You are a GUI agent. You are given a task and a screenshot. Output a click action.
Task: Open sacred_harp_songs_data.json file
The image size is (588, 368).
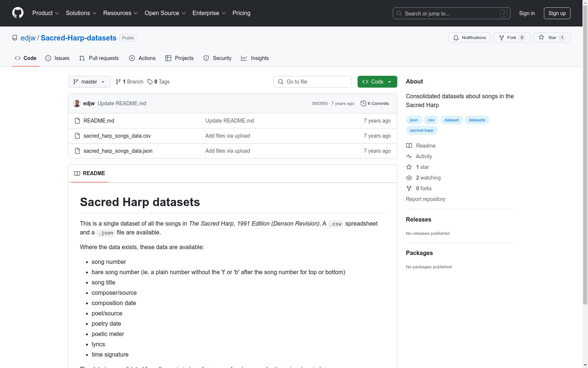point(118,151)
